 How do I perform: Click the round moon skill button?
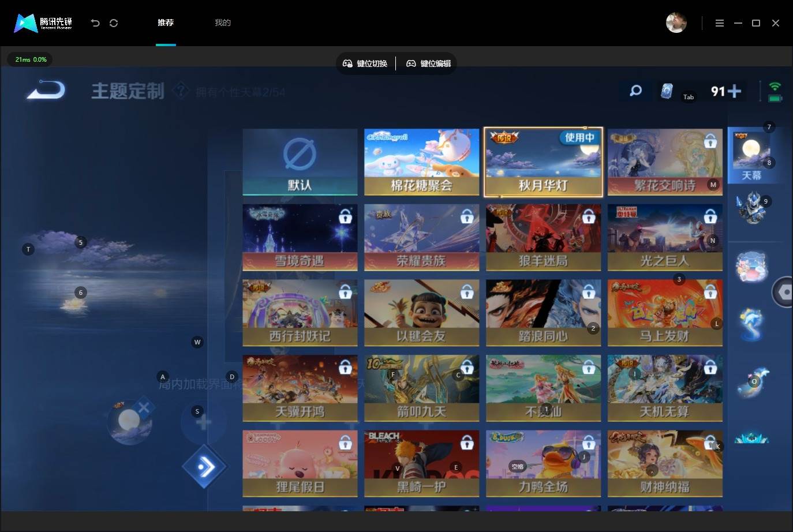click(x=130, y=422)
